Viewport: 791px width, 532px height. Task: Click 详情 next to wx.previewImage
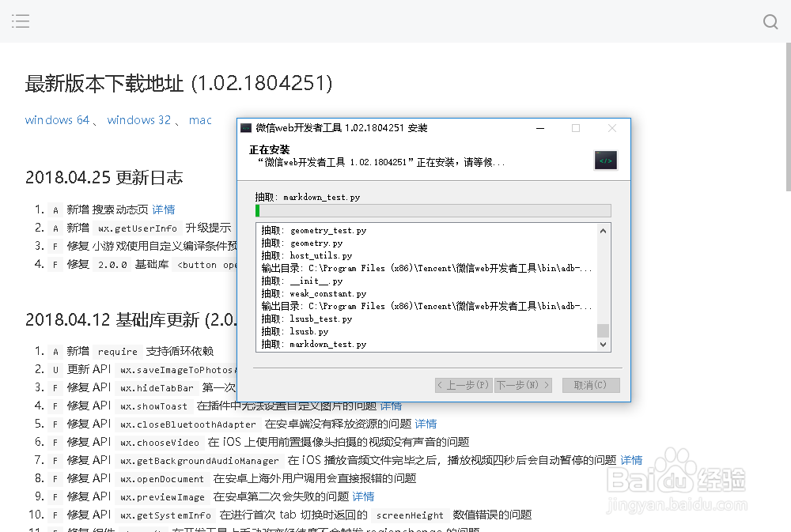pos(363,496)
